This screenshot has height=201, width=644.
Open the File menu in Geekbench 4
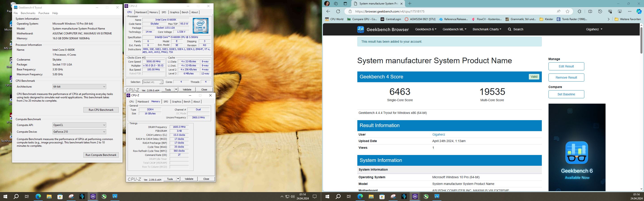point(16,13)
